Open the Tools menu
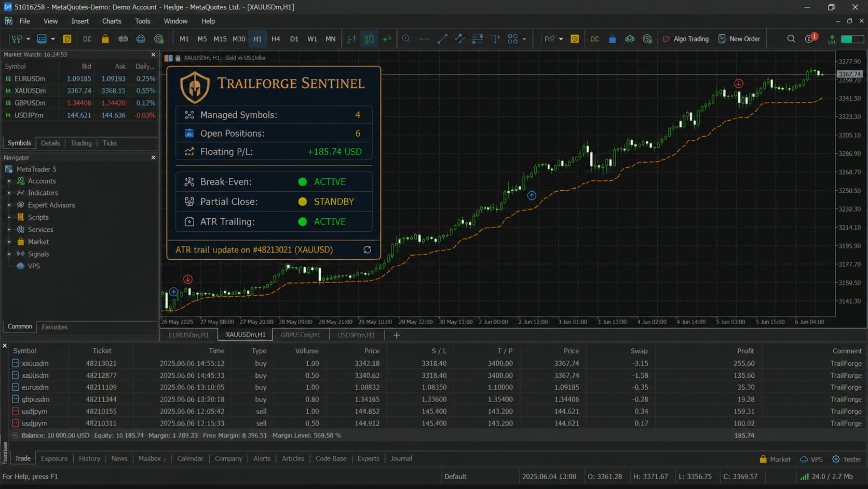The height and width of the screenshot is (489, 868). click(x=142, y=21)
